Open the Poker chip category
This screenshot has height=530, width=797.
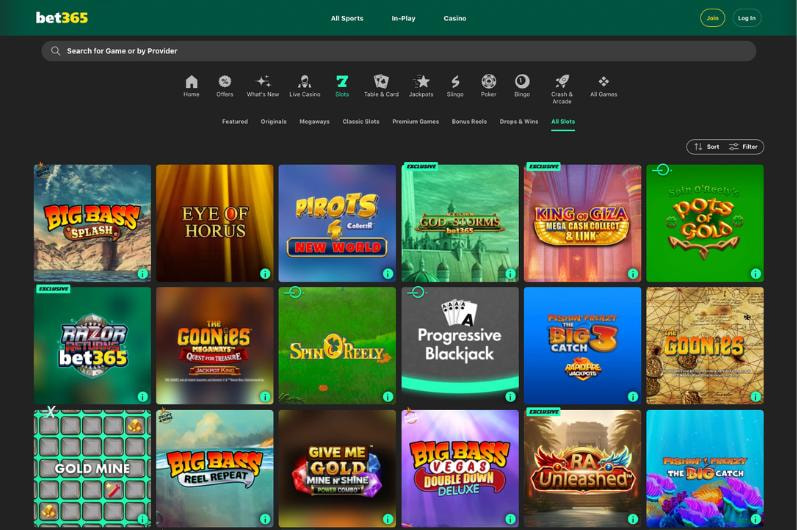point(488,85)
